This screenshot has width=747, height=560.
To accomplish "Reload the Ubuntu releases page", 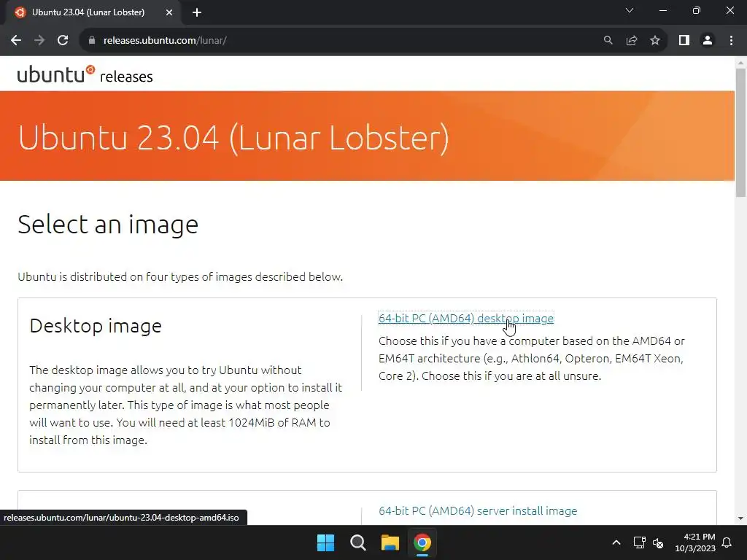I will pos(63,41).
